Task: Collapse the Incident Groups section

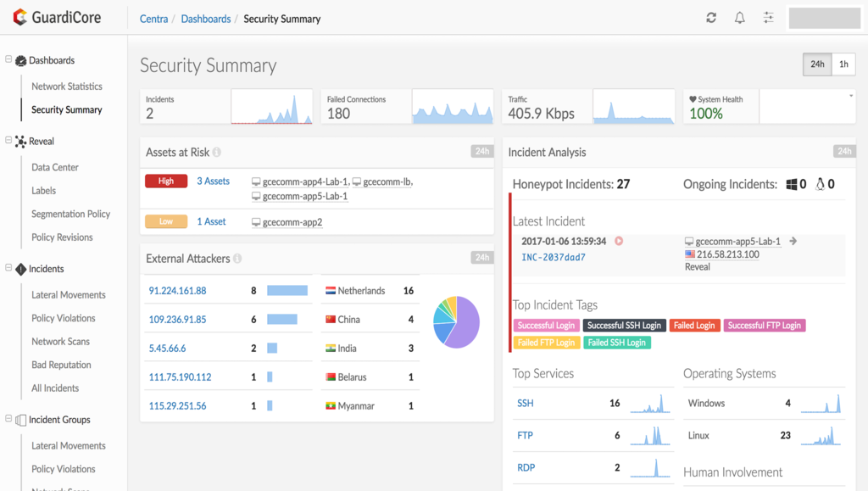Action: click(8, 418)
